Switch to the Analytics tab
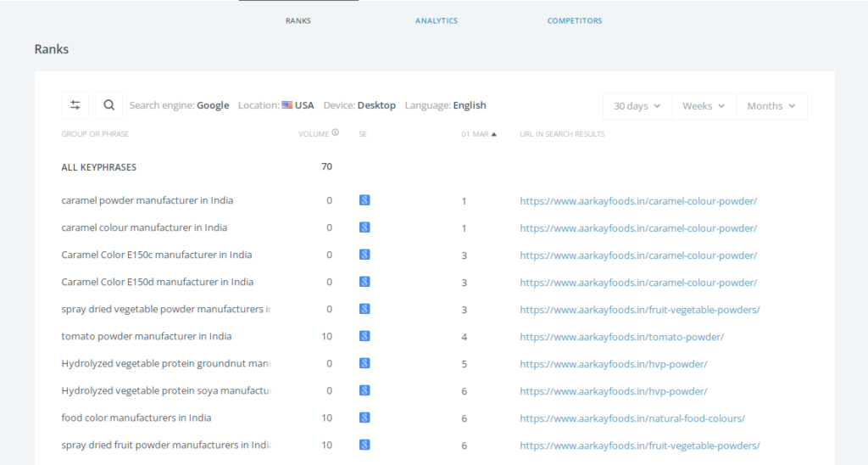Image resolution: width=868 pixels, height=465 pixels. pos(437,20)
